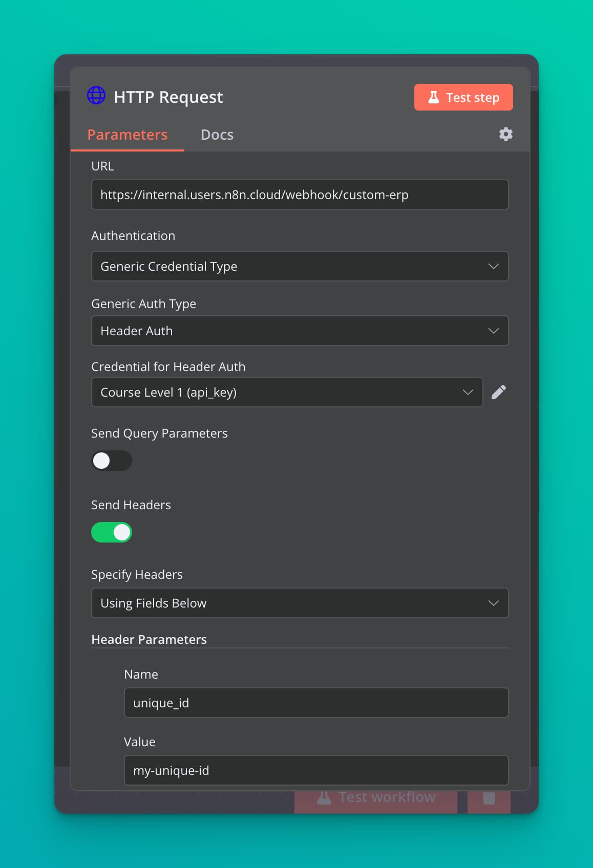The width and height of the screenshot is (593, 868).
Task: Edit the credential with the pencil icon
Action: pos(499,392)
